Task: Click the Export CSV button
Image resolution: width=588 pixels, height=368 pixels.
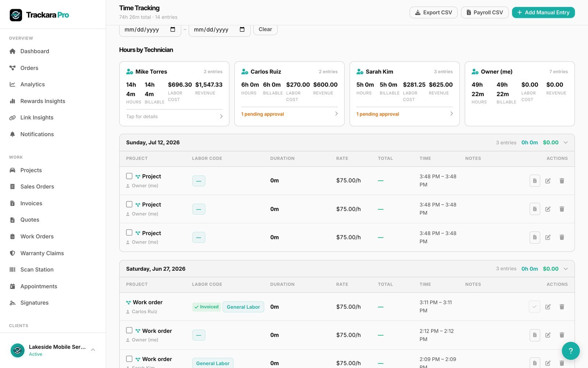Action: (434, 13)
